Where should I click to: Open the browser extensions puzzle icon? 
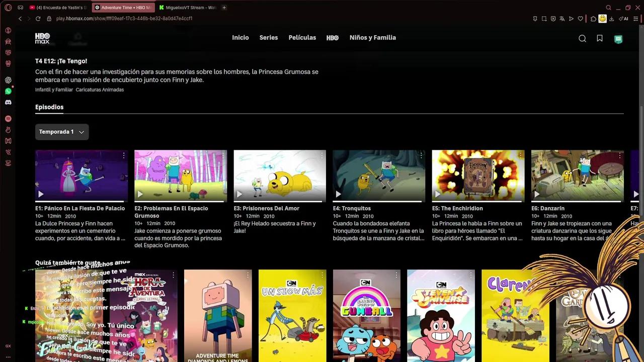593,19
